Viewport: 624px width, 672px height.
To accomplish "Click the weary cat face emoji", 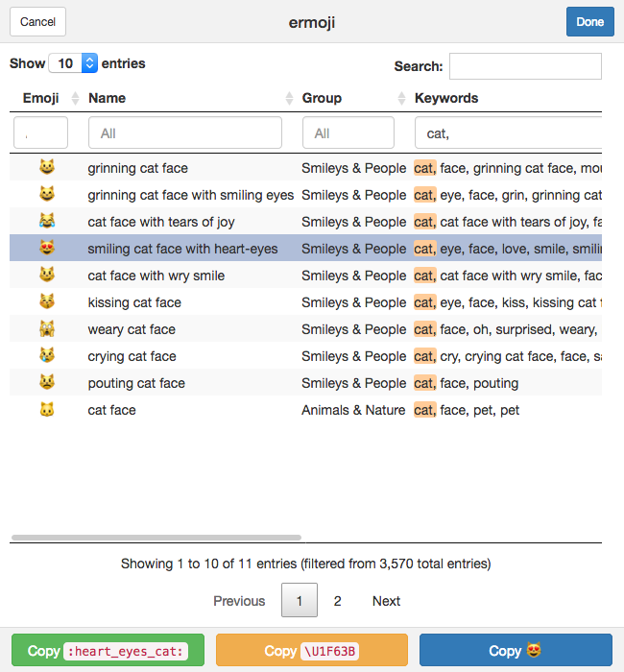I will (47, 328).
